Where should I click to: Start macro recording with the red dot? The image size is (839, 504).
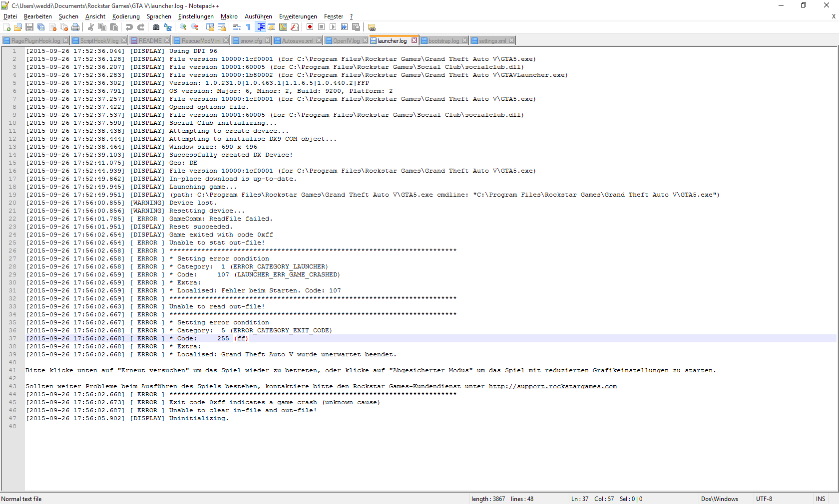pos(310,27)
